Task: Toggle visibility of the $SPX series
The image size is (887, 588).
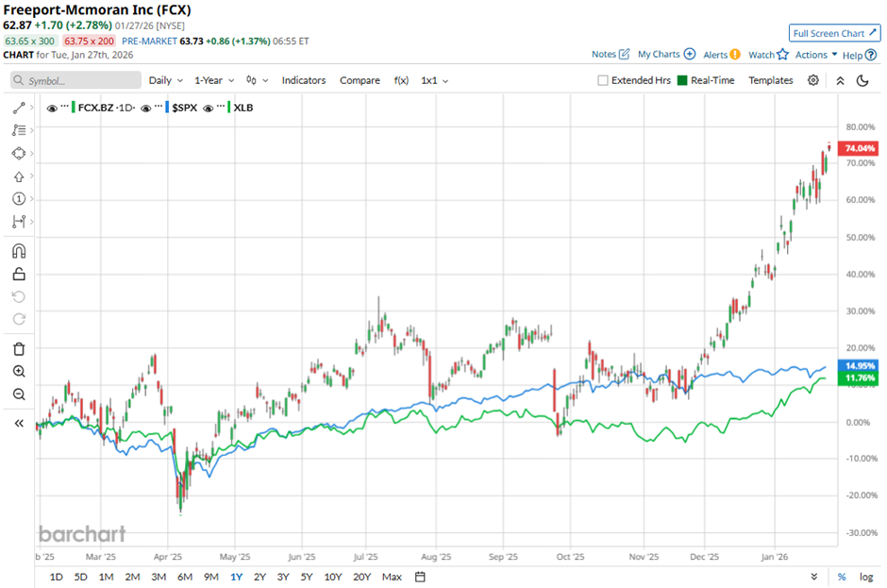Action: click(x=146, y=108)
